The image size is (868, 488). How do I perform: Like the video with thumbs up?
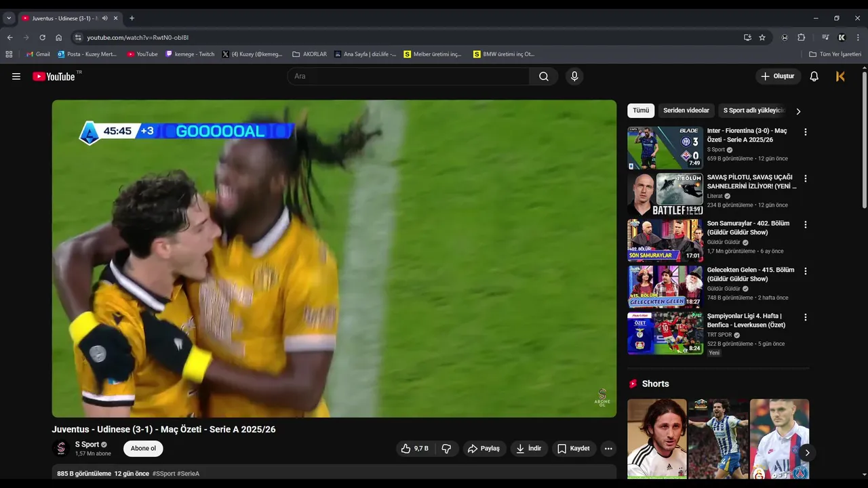pyautogui.click(x=414, y=449)
